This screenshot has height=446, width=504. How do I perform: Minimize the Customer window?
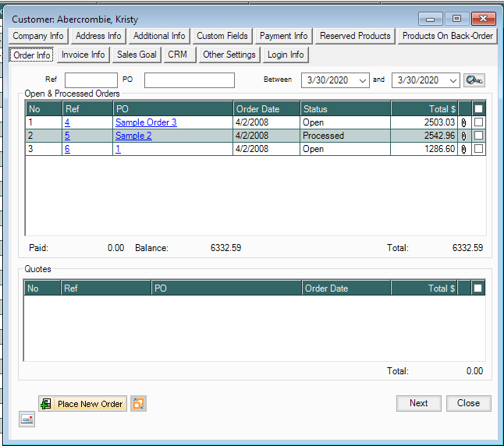(431, 19)
